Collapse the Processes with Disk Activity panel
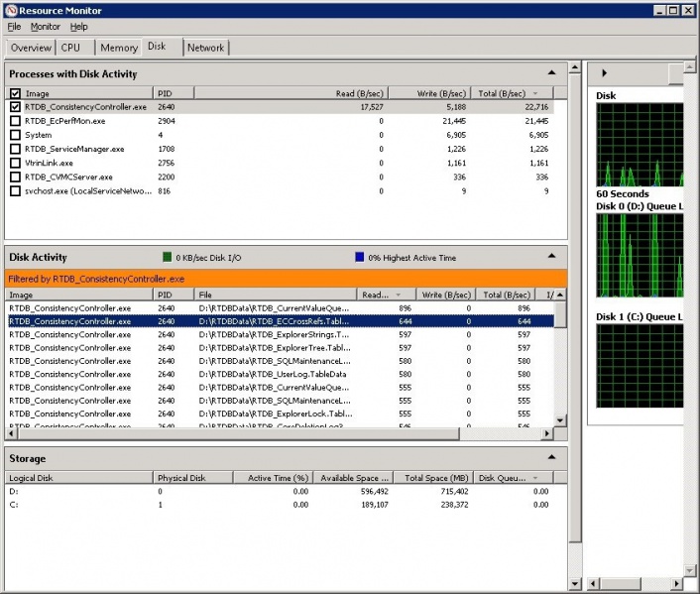The width and height of the screenshot is (700, 594). point(551,73)
